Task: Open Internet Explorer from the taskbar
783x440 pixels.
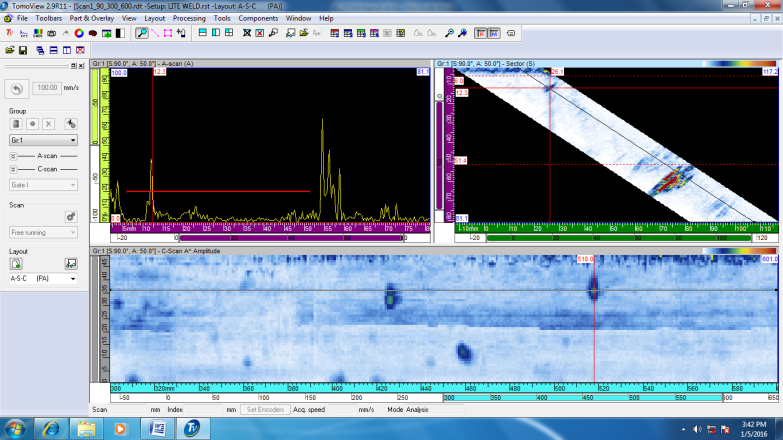Action: [x=50, y=428]
